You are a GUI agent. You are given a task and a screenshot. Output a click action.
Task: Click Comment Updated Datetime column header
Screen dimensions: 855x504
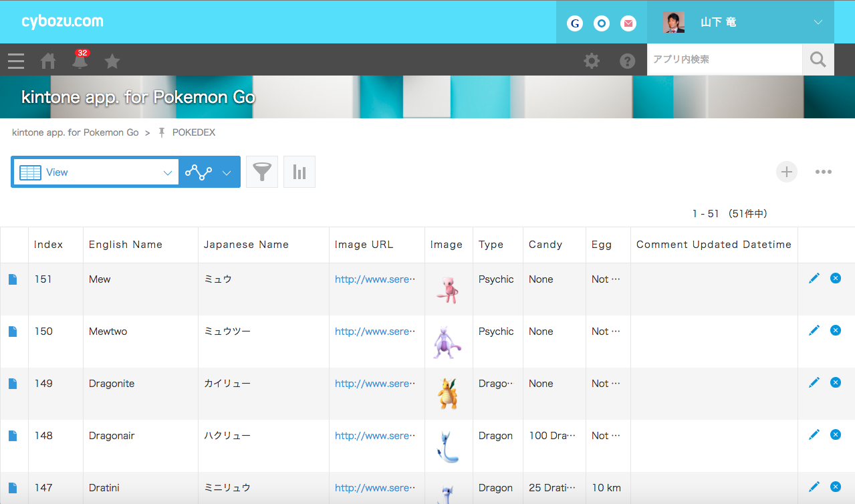click(x=714, y=245)
